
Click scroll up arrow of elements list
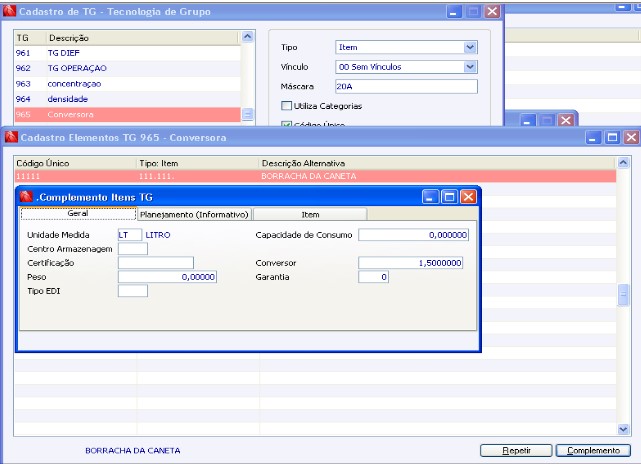tap(623, 163)
